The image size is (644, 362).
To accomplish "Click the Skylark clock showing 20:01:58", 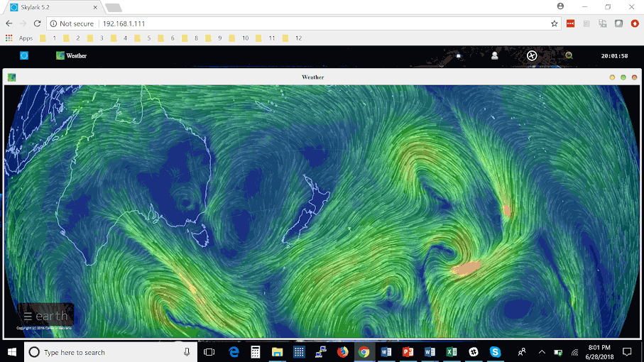I will click(614, 56).
